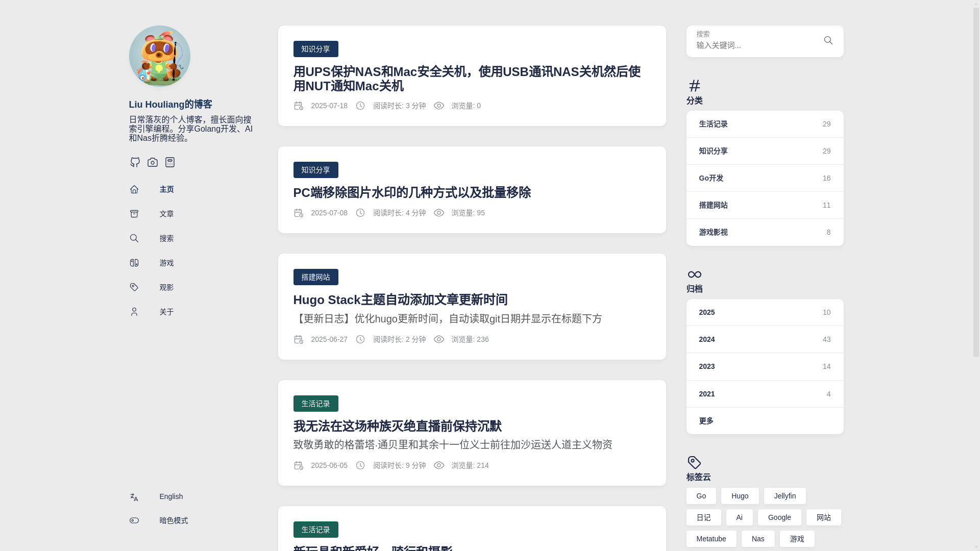
Task: Select the 网站 tag
Action: tap(823, 517)
